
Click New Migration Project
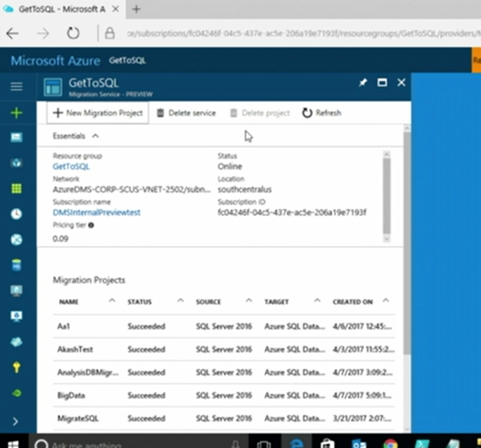(x=97, y=113)
